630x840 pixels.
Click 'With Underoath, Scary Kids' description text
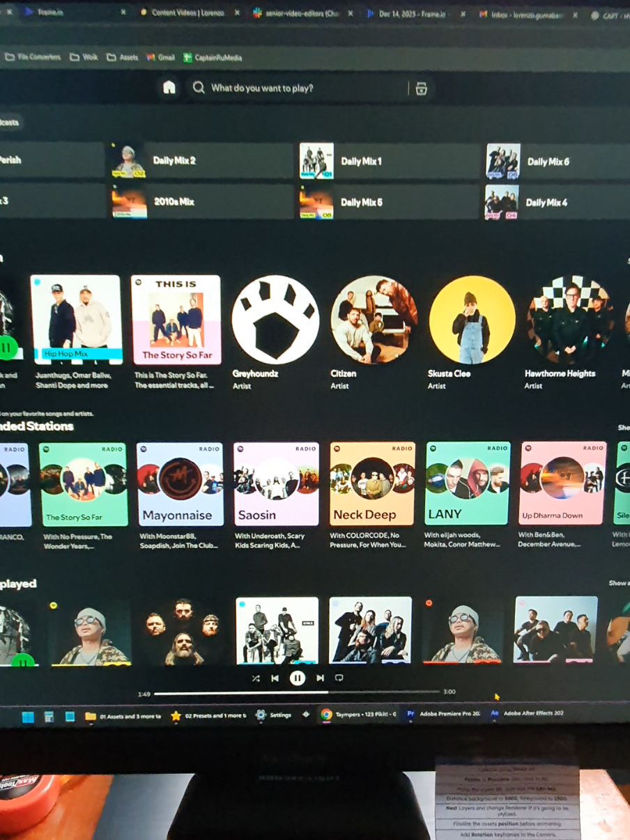coord(270,540)
